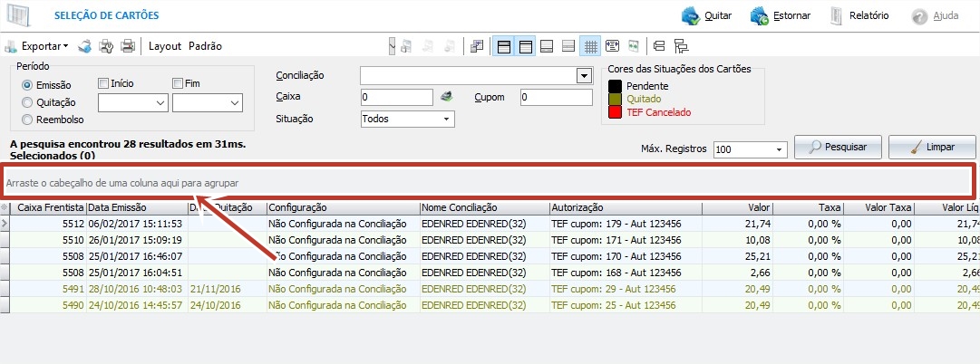Click the collapse all groups icon
Viewport: 980px width, 364px height.
point(659,46)
